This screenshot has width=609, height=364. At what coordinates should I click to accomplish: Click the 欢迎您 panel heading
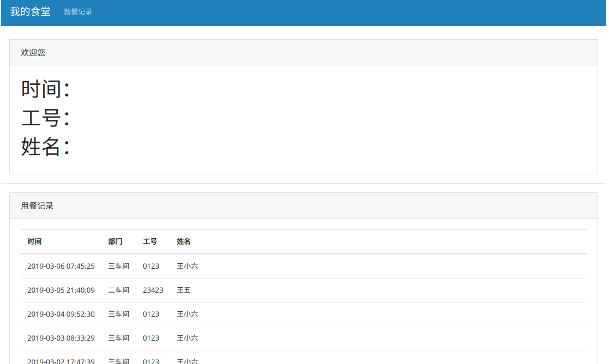click(33, 52)
